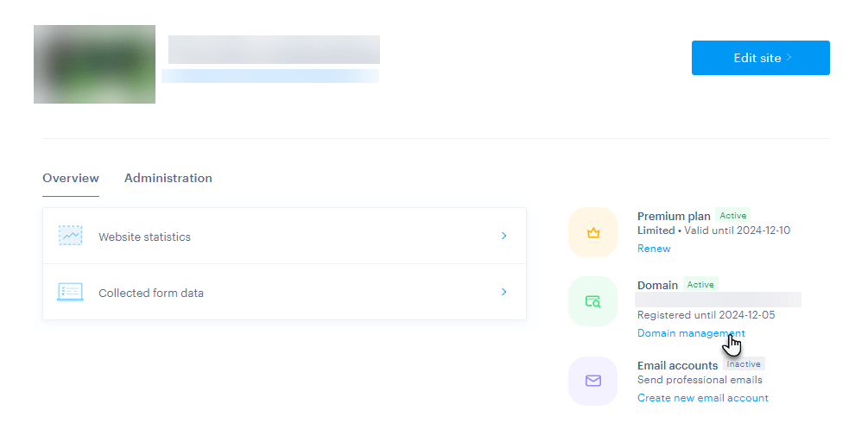The width and height of the screenshot is (868, 442).
Task: Click the purple Email accounts envelope icon
Action: (x=592, y=381)
